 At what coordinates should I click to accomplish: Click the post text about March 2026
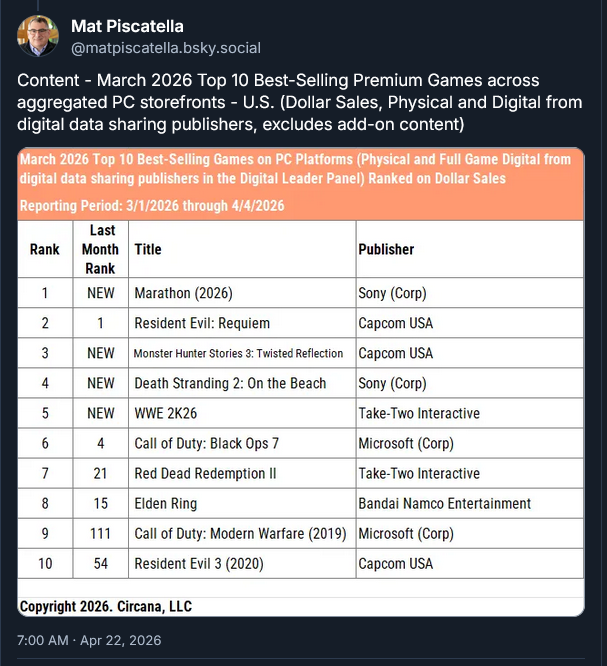(x=299, y=102)
